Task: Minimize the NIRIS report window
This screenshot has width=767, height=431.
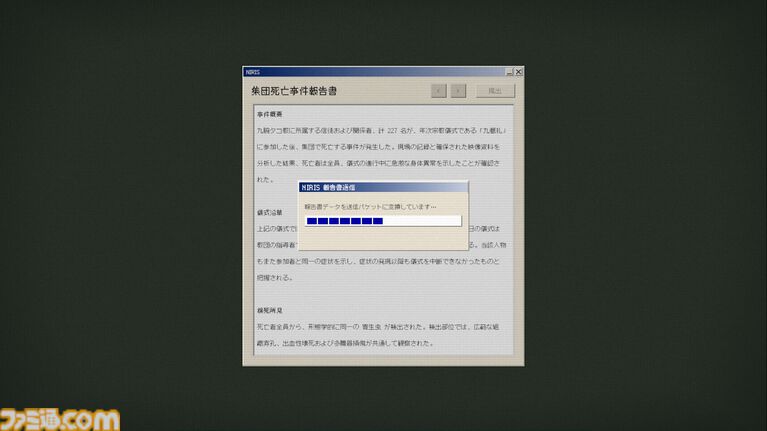Action: tap(509, 72)
